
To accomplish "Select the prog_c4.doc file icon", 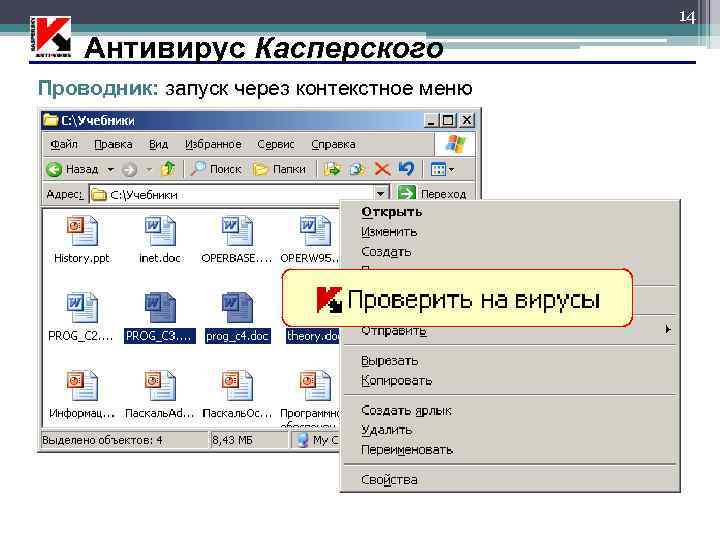I will 236,307.
